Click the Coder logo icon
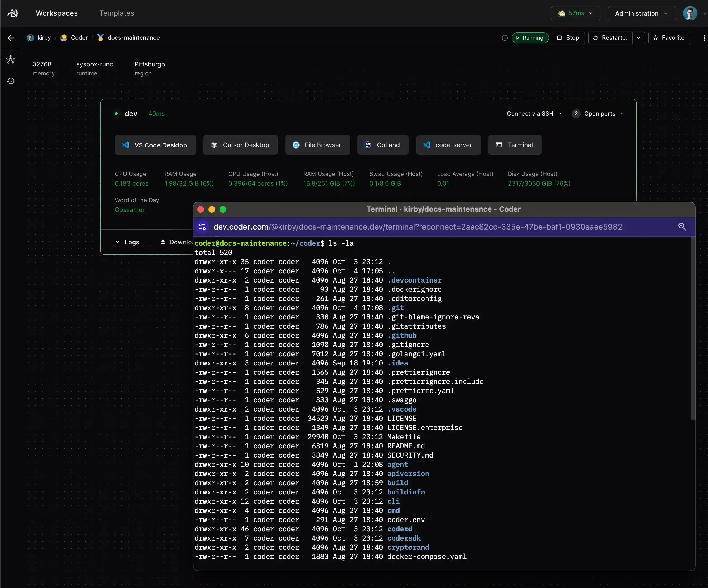The image size is (708, 588). pos(13,13)
